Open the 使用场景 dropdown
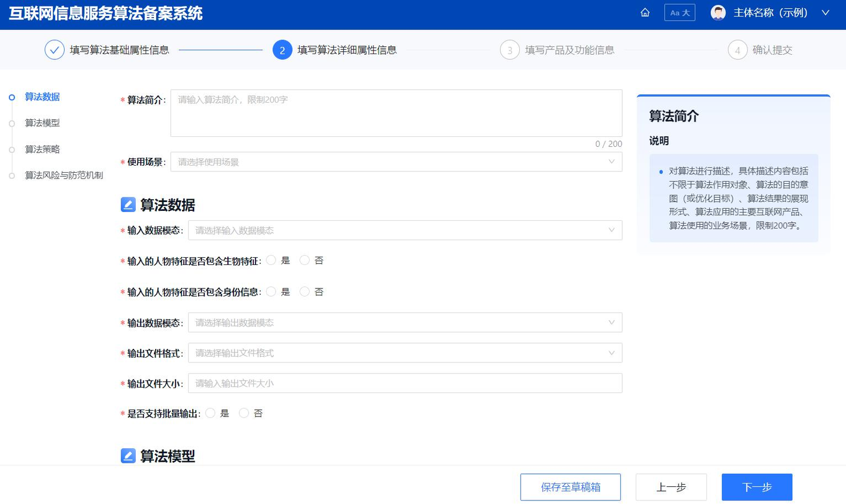This screenshot has width=846, height=504. coord(396,162)
